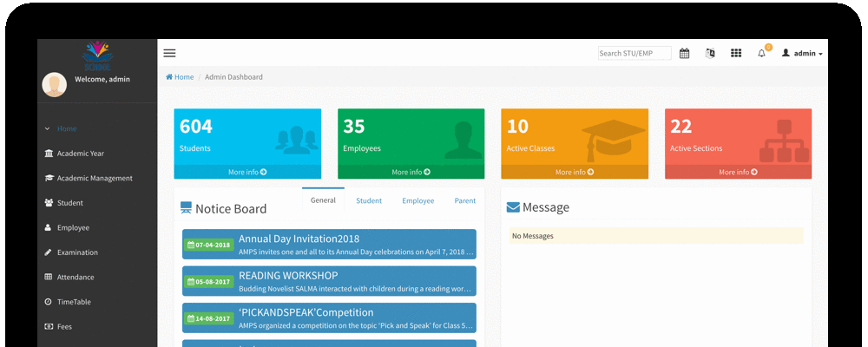The width and height of the screenshot is (868, 347).
Task: Open the calendar icon in header
Action: (x=684, y=53)
